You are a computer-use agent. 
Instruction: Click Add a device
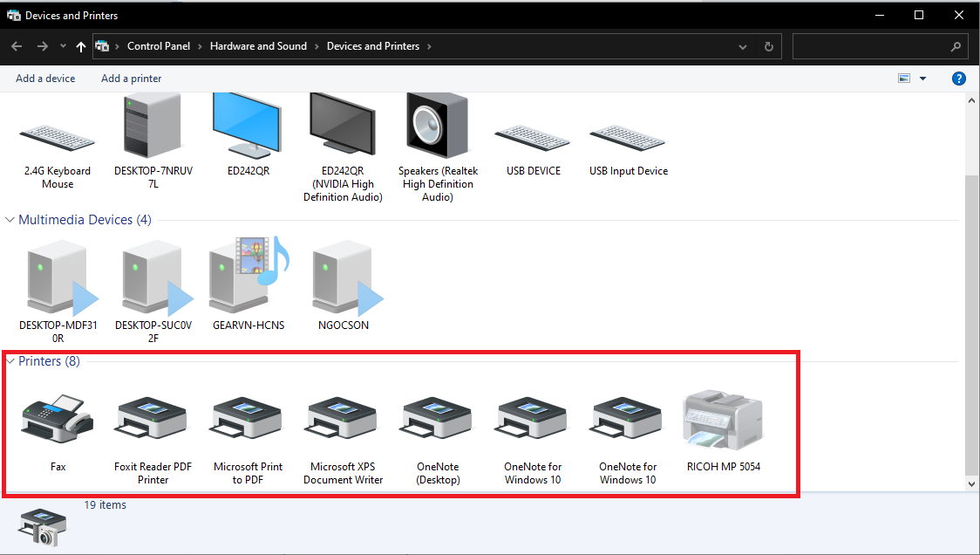click(x=45, y=79)
